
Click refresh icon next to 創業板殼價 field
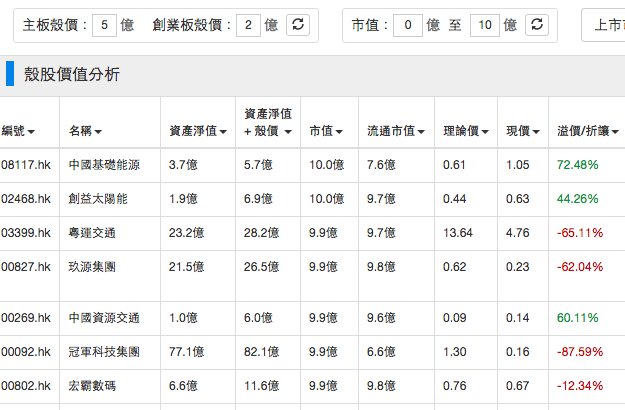(x=298, y=25)
